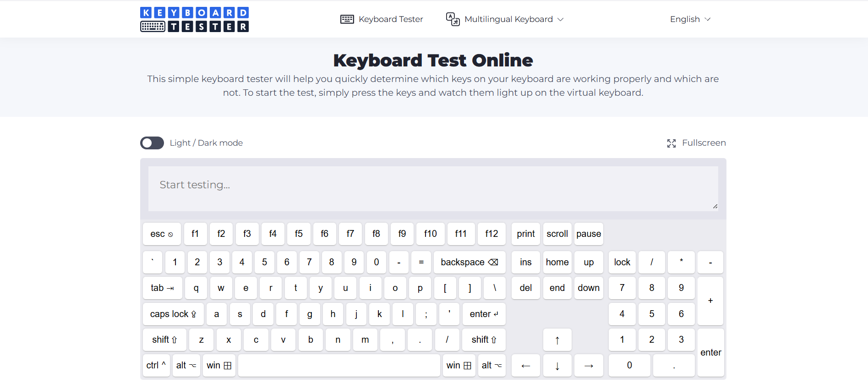868x389 pixels.
Task: Click the numpad slash key
Action: [x=652, y=262]
